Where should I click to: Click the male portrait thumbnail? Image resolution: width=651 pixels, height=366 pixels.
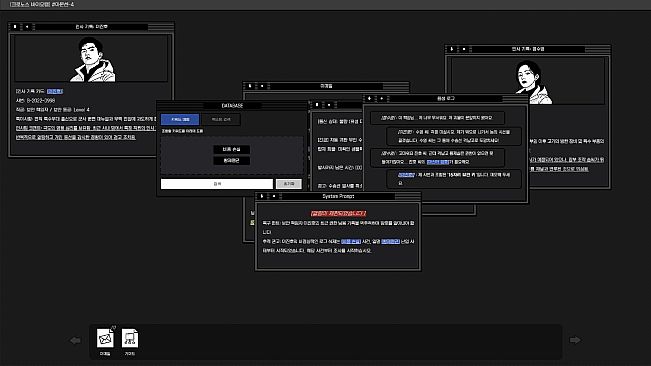tap(92, 59)
